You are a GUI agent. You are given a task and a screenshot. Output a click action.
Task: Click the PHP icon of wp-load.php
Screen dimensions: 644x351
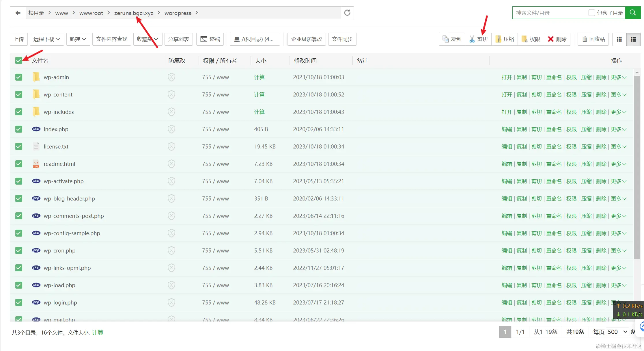36,285
